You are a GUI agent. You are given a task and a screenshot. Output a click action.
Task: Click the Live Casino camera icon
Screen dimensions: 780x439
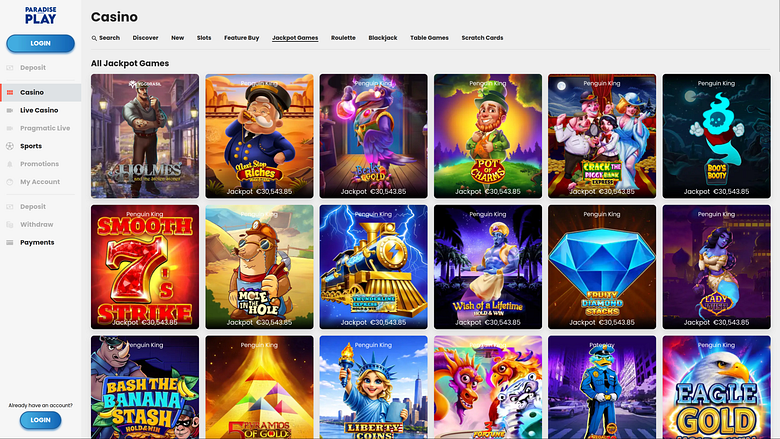pyautogui.click(x=10, y=110)
